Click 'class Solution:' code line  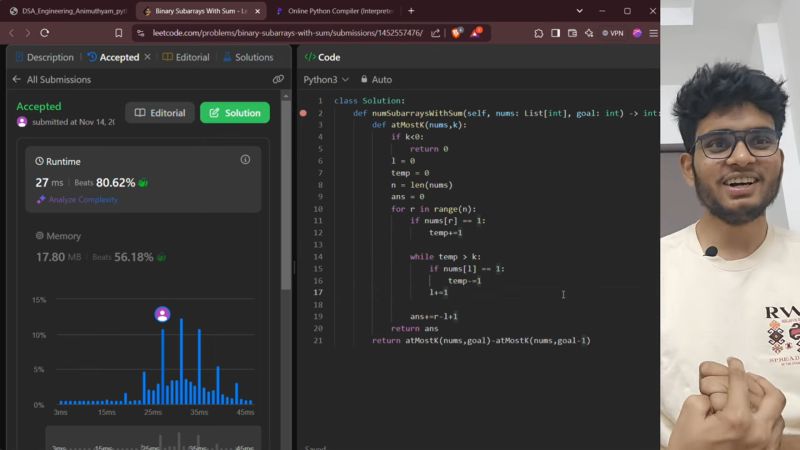369,101
